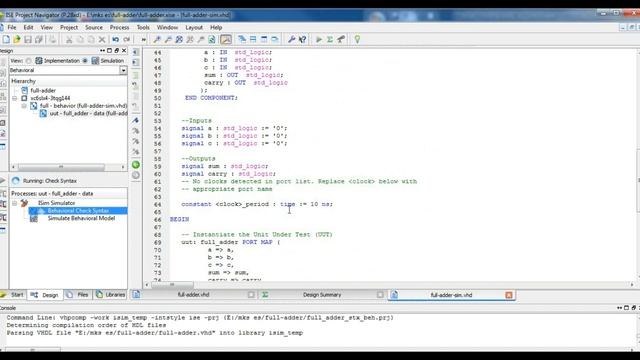This screenshot has height=360, width=640.
Task: Switch to the full-adder.vhd editor tab
Action: [193, 295]
